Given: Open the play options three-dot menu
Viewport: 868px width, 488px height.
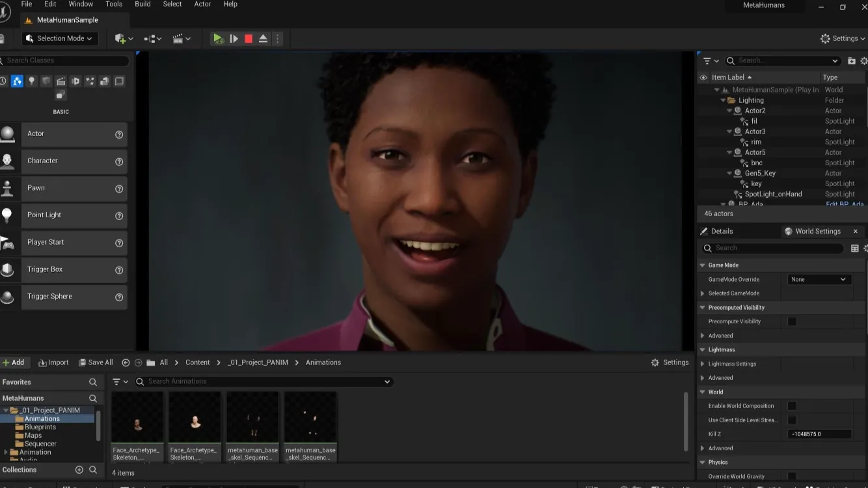Looking at the screenshot, I should click(x=278, y=39).
